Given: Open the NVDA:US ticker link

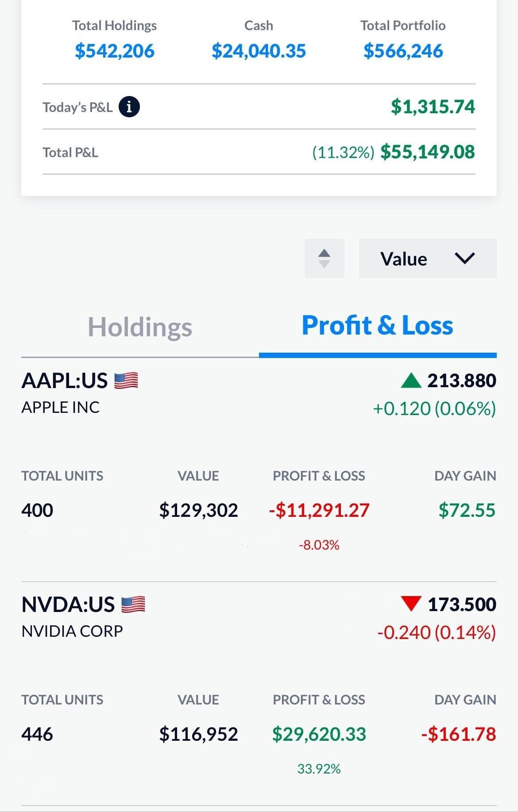Looking at the screenshot, I should [x=68, y=604].
